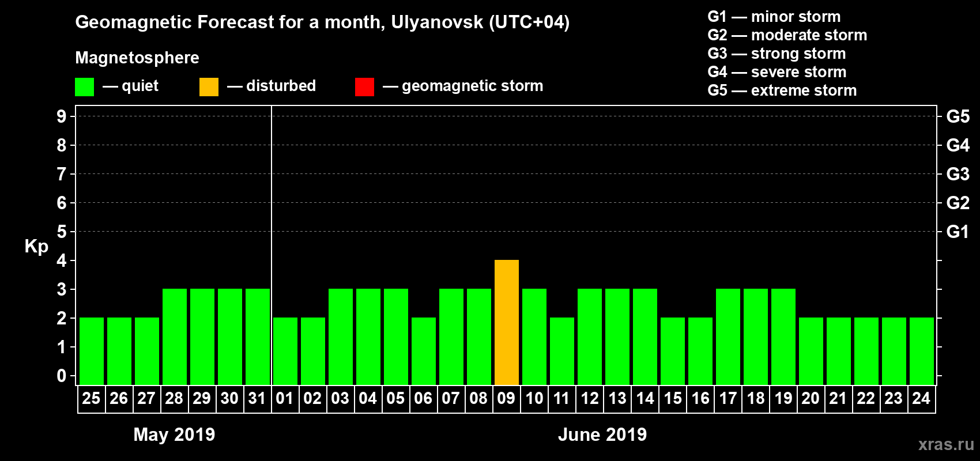This screenshot has width=980, height=461.
Task: Click the 'G5 — extreme storm' legend text
Action: tap(782, 90)
